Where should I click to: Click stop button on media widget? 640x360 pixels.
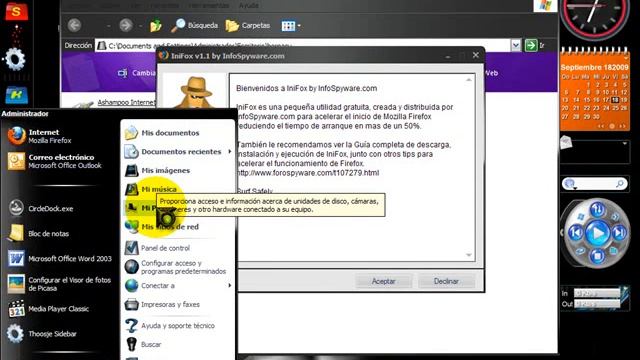597,256
